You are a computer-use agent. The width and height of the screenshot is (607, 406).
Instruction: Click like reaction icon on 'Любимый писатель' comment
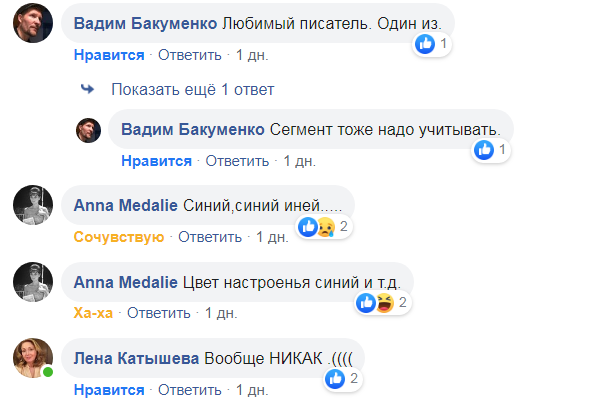(x=425, y=44)
